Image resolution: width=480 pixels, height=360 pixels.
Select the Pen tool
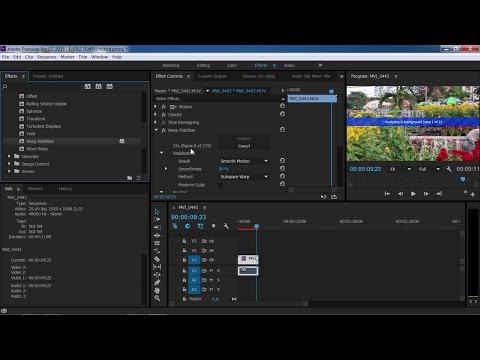click(x=157, y=283)
